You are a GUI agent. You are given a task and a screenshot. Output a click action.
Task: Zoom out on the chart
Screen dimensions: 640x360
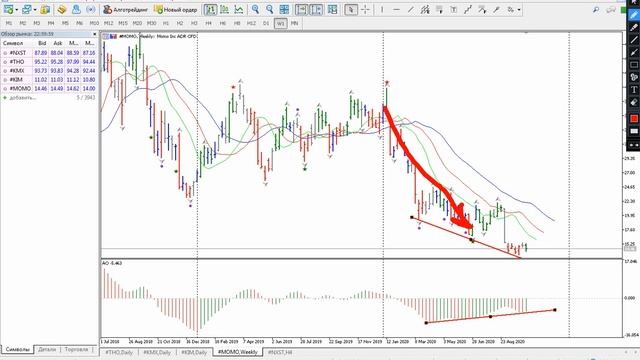(269, 9)
